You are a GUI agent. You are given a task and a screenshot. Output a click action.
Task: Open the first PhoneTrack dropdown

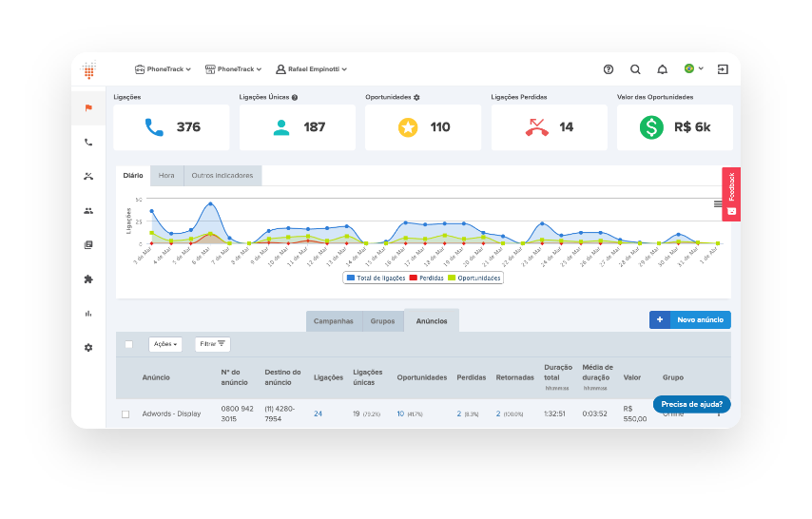pos(163,69)
